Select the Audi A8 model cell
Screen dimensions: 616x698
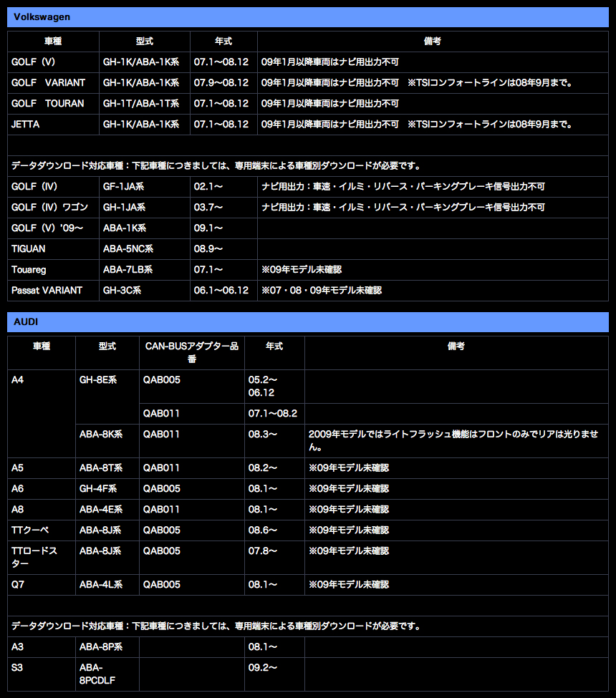click(x=42, y=510)
